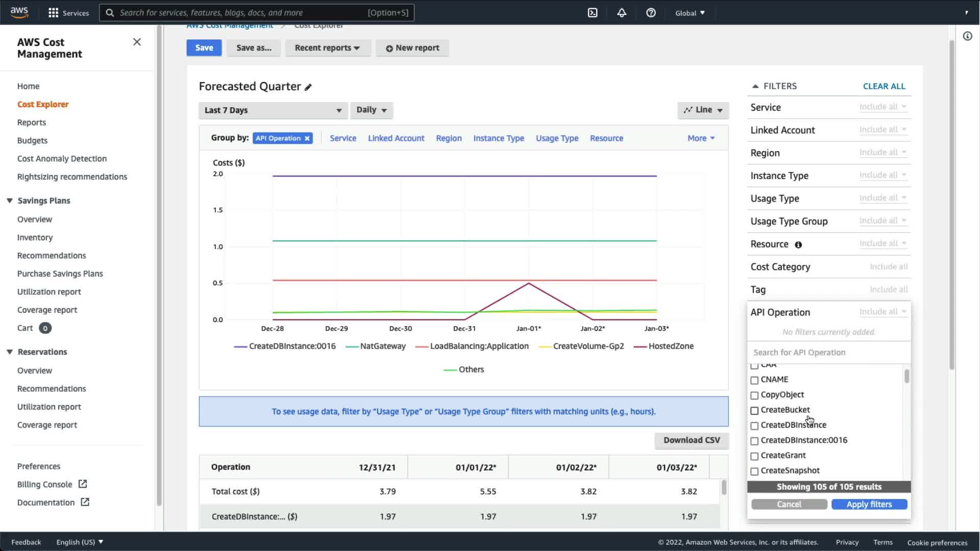The width and height of the screenshot is (980, 551).
Task: Remove API Operation group-by tag
Action: click(x=307, y=138)
